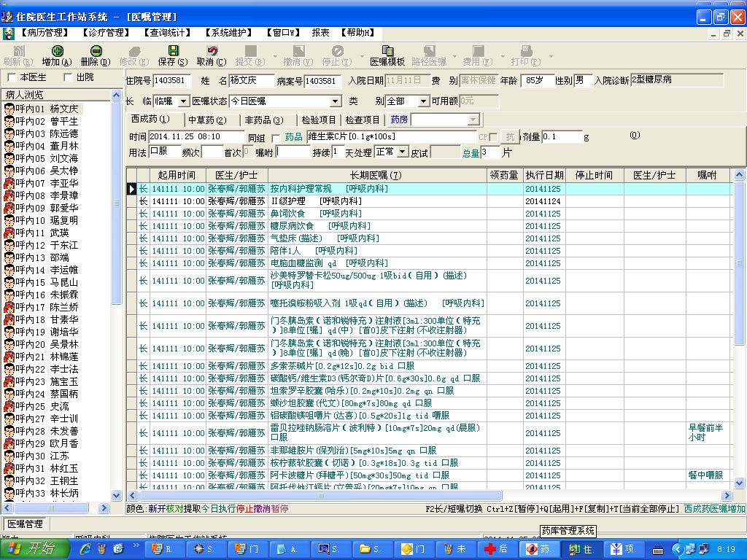Click the 抗 antibiotic button

click(x=510, y=136)
